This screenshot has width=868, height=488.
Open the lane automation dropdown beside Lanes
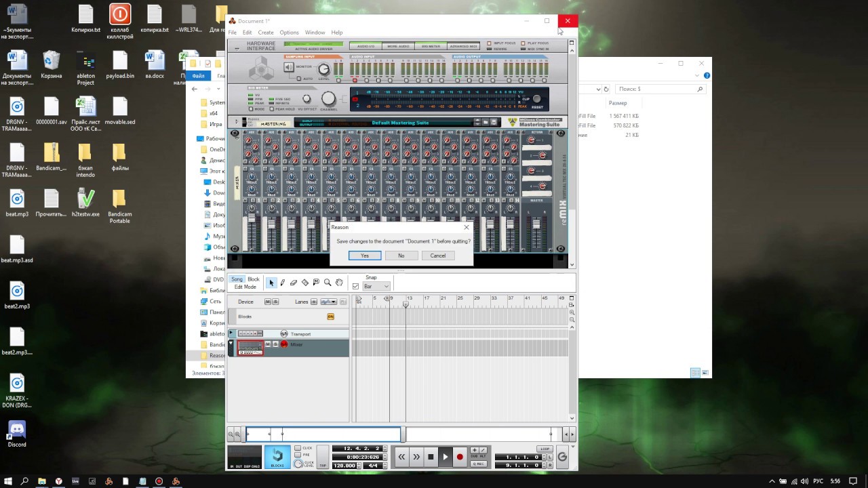pyautogui.click(x=328, y=302)
